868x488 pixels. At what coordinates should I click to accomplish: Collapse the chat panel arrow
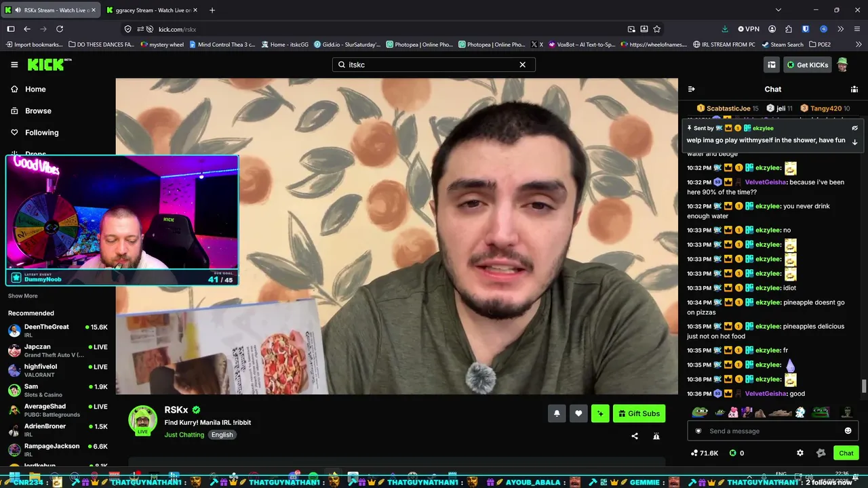click(691, 89)
